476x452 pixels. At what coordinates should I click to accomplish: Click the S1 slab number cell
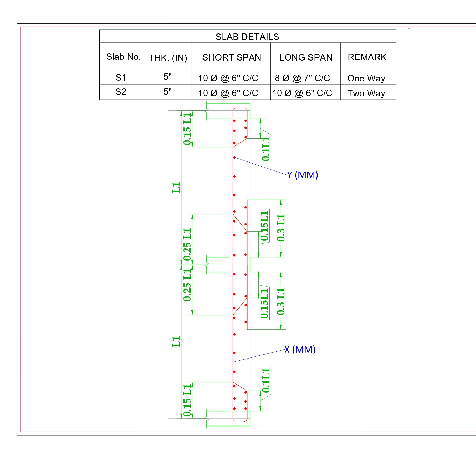[121, 78]
